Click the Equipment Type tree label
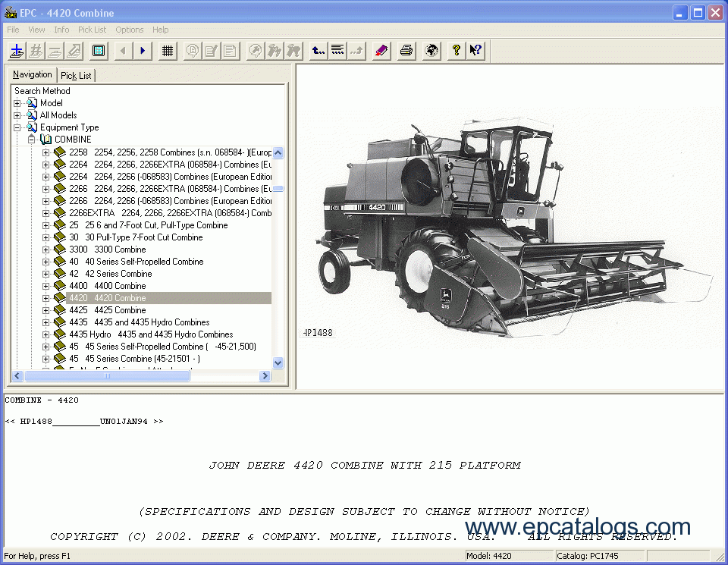This screenshot has height=565, width=728. point(69,127)
